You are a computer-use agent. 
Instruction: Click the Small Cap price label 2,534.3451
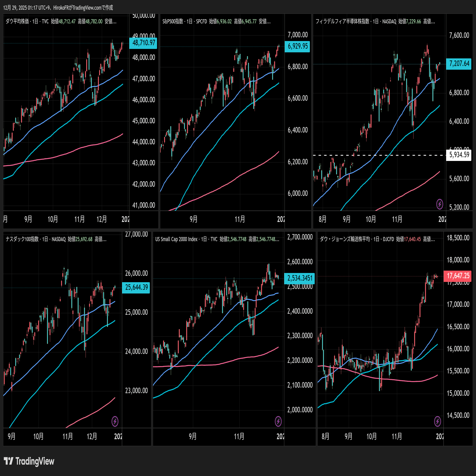click(x=300, y=278)
